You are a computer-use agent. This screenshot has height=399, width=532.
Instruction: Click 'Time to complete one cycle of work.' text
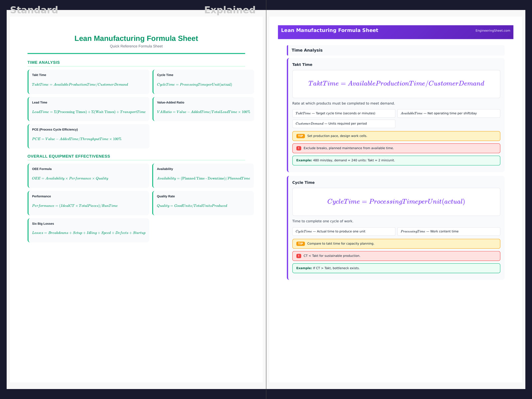[x=323, y=221]
